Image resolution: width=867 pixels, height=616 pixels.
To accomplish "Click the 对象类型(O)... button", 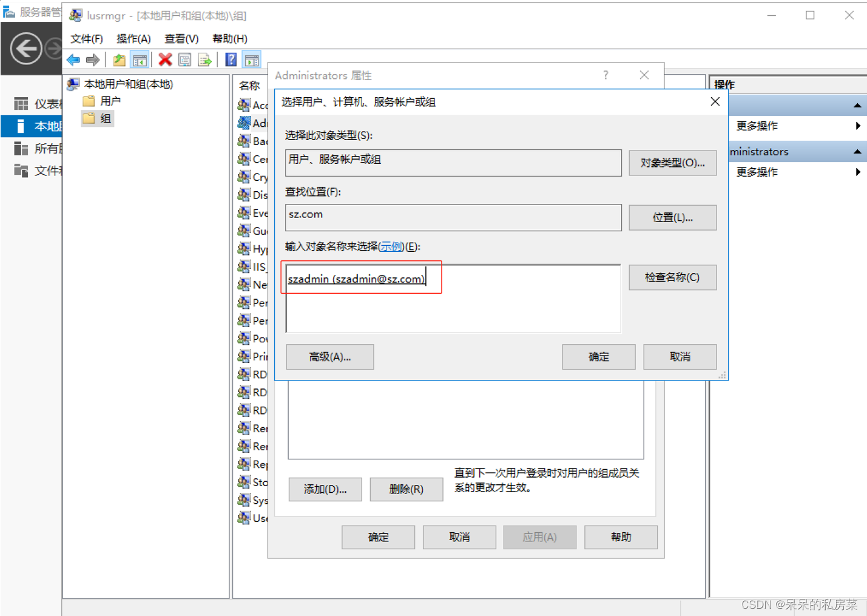I will tap(672, 163).
